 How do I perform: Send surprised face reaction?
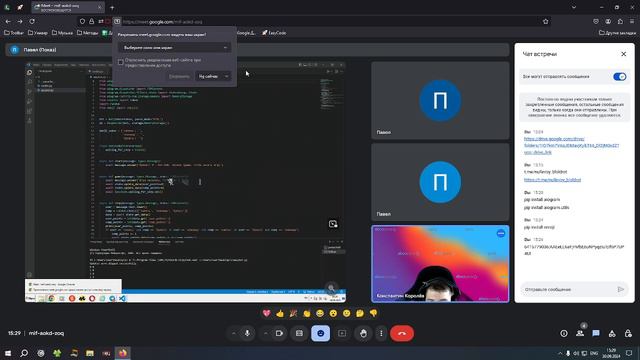pyautogui.click(x=333, y=313)
